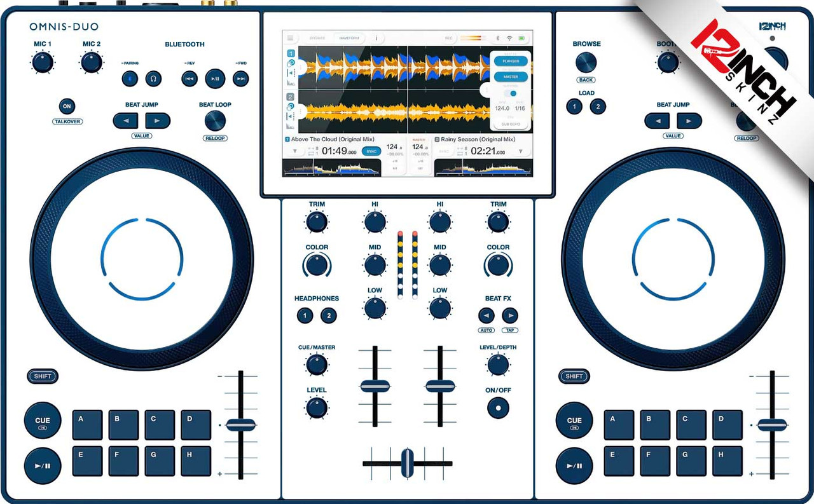Screen dimensions: 814x504
Task: Hold the right deck SHIFT button
Action: click(x=574, y=376)
